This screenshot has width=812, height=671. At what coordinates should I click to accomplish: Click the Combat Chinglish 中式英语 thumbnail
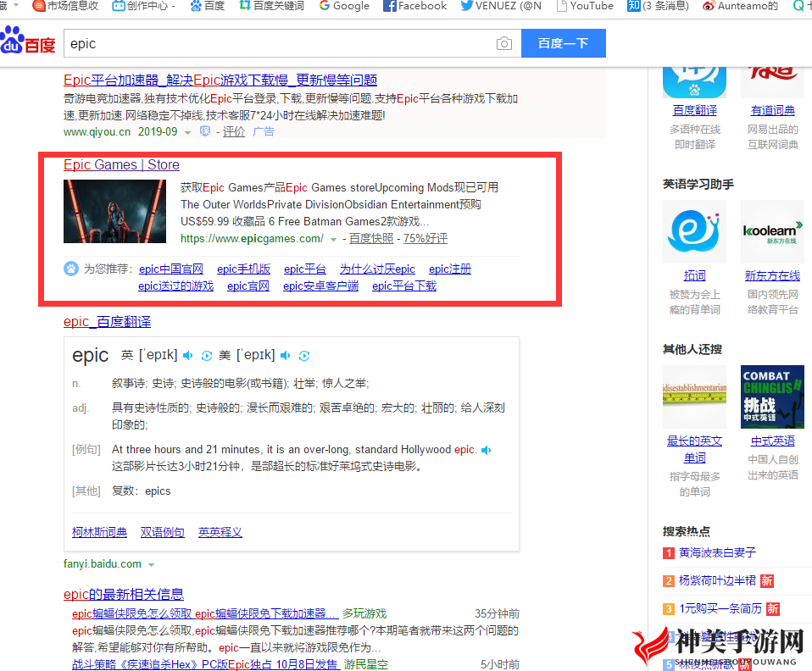773,396
